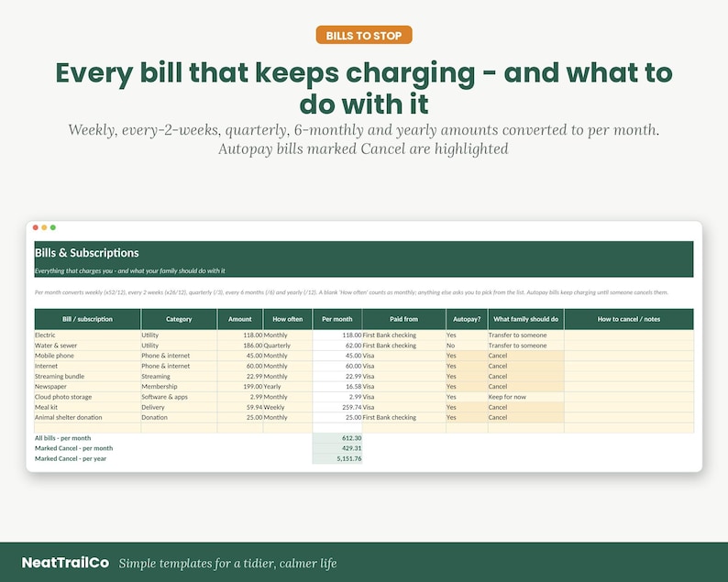Viewport: 728px width, 582px height.
Task: Select the 'Mobile phone' bill cell
Action: click(x=87, y=356)
